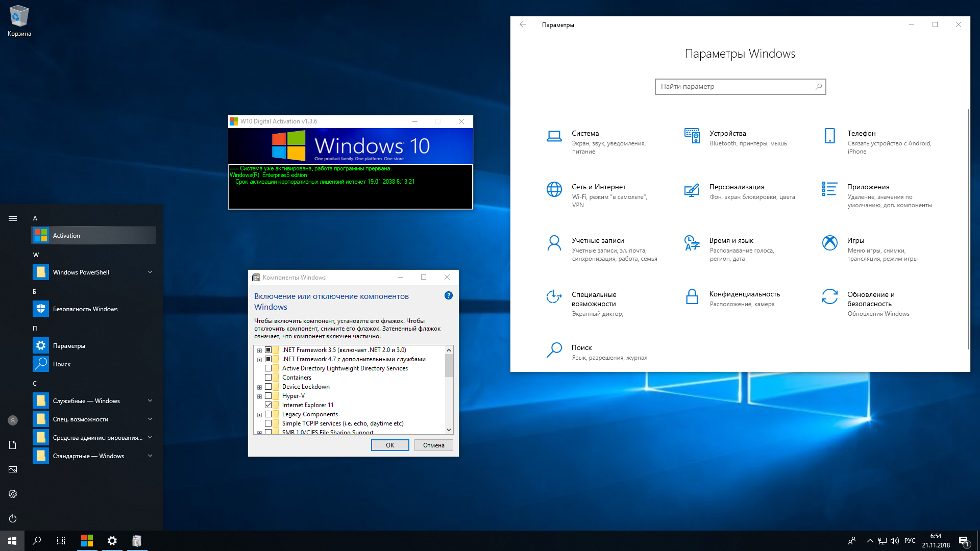Open Task View on the taskbar

[61, 541]
